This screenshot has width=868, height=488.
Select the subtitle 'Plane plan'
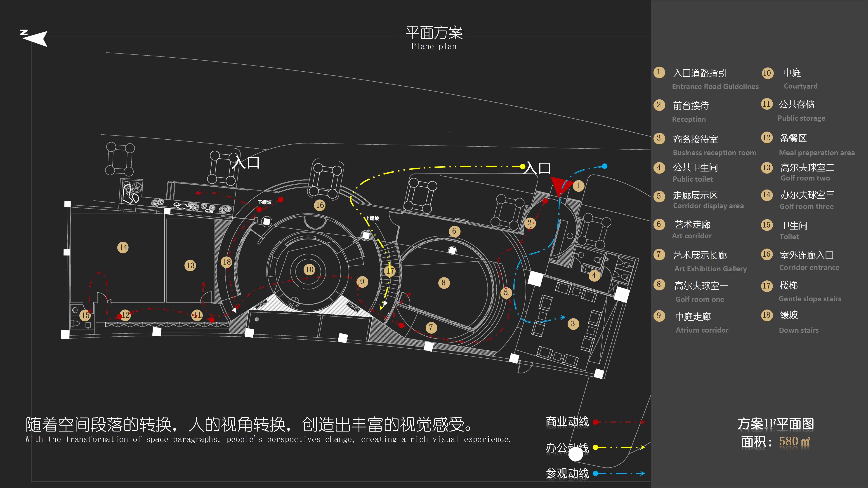click(x=434, y=47)
